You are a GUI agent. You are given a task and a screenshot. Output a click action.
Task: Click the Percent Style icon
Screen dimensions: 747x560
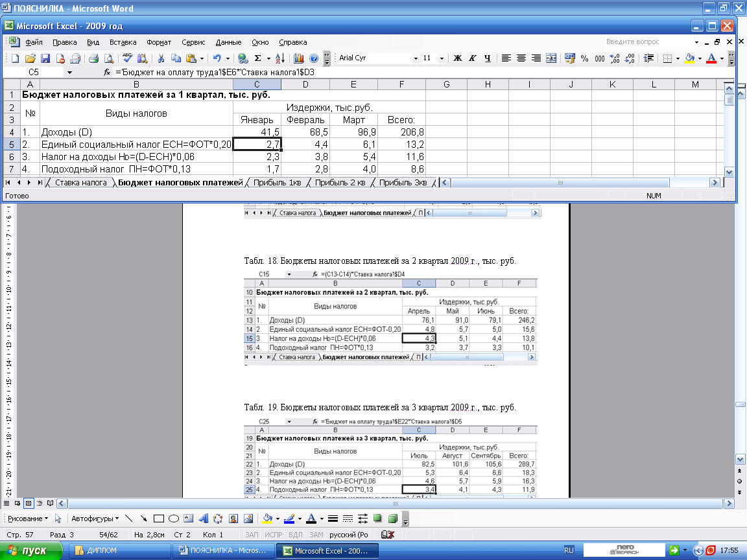584,58
